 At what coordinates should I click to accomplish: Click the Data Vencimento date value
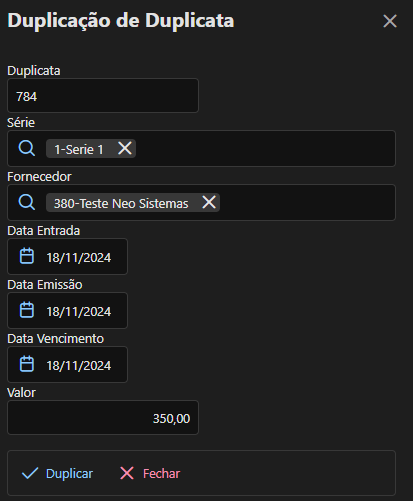coord(79,366)
